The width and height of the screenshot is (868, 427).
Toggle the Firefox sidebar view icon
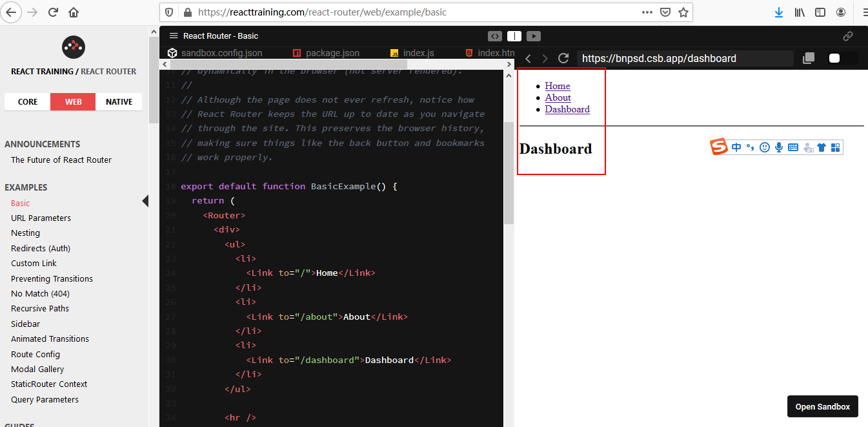(x=820, y=12)
